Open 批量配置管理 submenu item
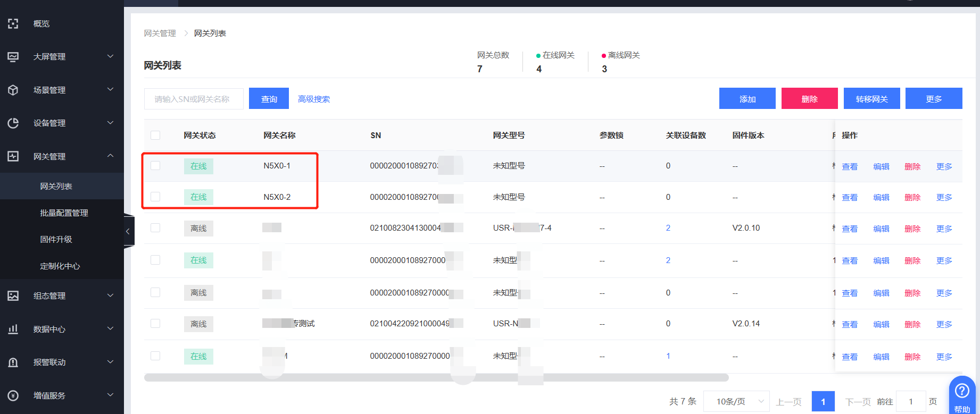Viewport: 980px width, 414px height. pyautogui.click(x=64, y=213)
